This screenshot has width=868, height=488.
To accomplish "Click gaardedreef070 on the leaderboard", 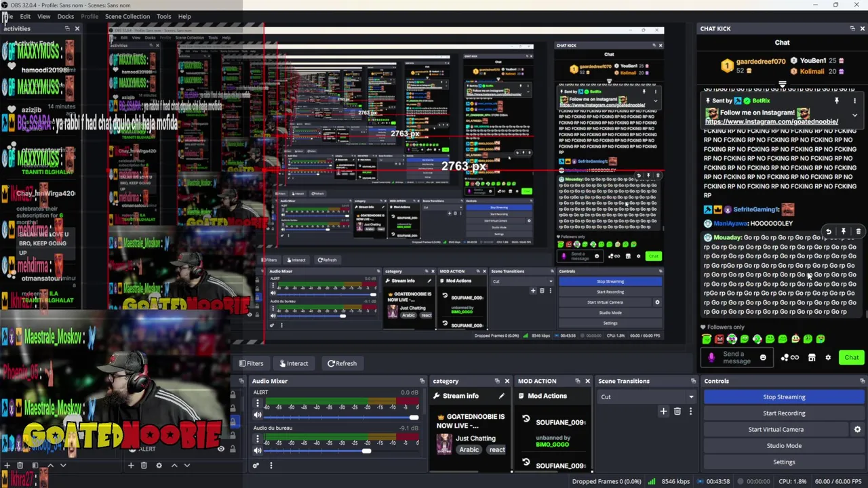I will tap(761, 62).
